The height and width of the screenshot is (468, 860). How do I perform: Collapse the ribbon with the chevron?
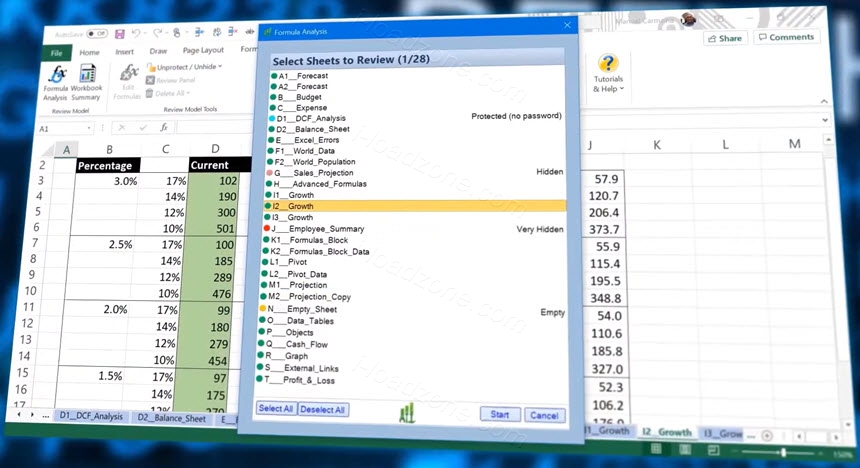[824, 101]
